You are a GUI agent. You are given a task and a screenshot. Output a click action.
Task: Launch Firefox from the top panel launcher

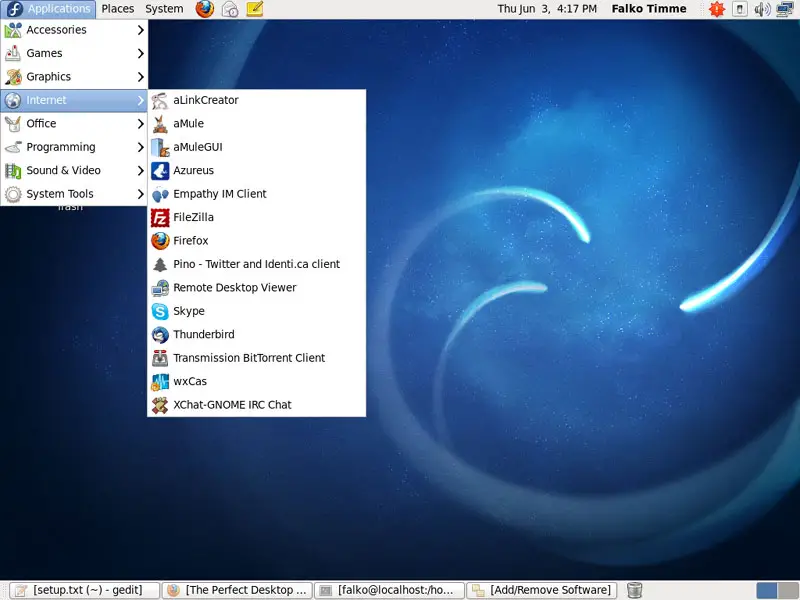[x=205, y=9]
